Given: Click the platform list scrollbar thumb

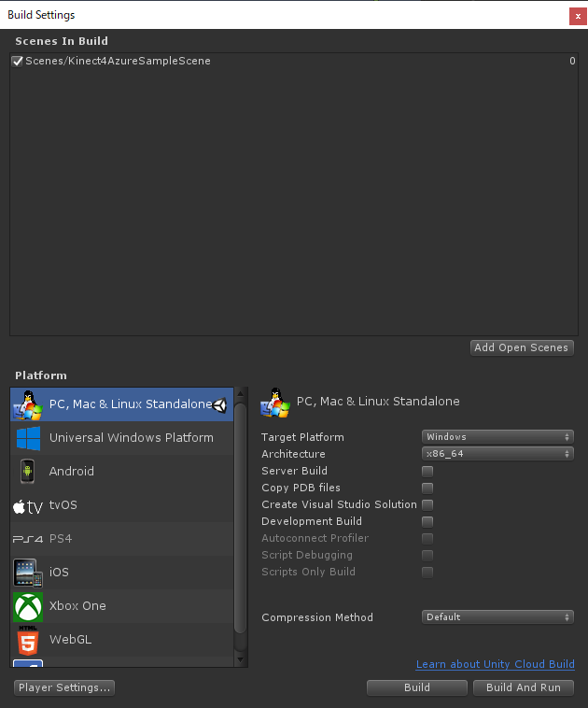Looking at the screenshot, I should 241,518.
